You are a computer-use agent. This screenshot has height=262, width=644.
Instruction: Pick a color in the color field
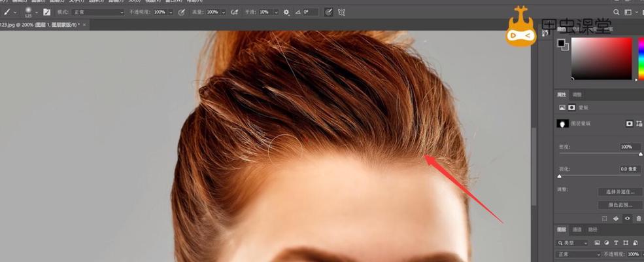(x=602, y=58)
